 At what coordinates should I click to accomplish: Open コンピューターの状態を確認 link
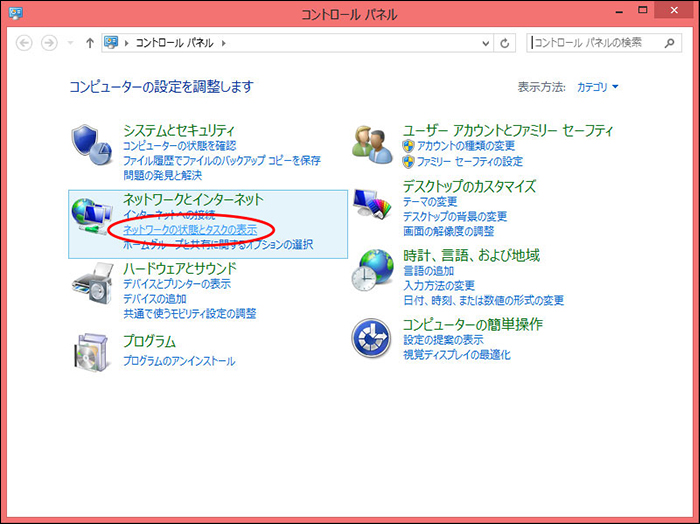pyautogui.click(x=179, y=146)
